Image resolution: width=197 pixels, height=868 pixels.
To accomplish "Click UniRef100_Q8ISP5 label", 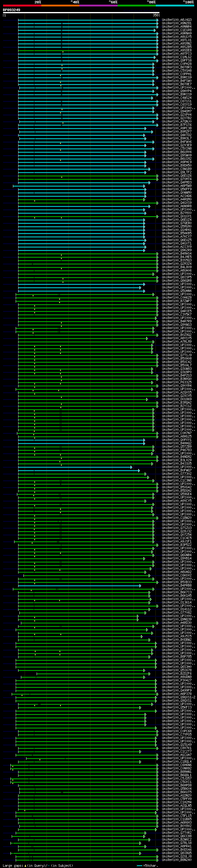I will (177, 277).
